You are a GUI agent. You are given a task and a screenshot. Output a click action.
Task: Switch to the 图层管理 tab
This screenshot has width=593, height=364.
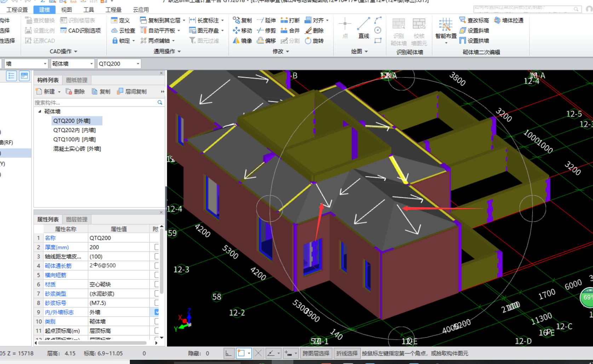tap(77, 219)
